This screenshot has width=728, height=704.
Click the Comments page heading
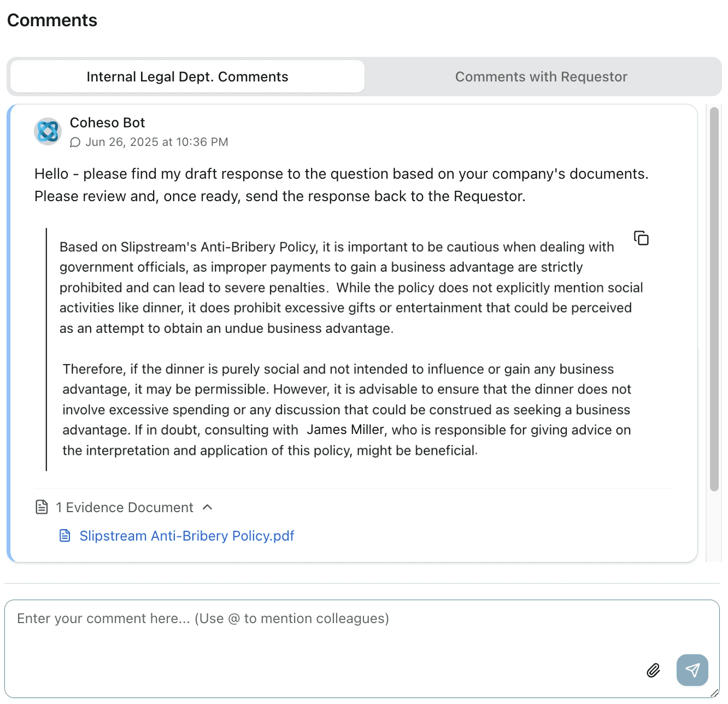[52, 20]
